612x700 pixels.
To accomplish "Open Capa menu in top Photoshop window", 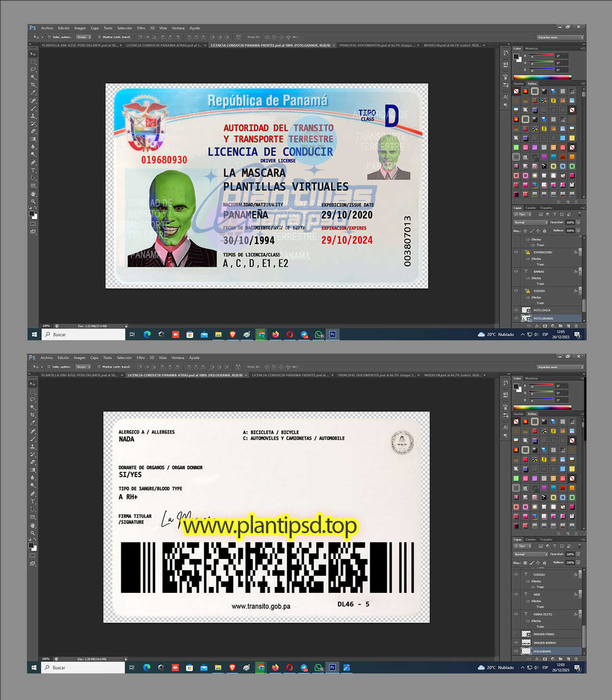I will [x=95, y=28].
